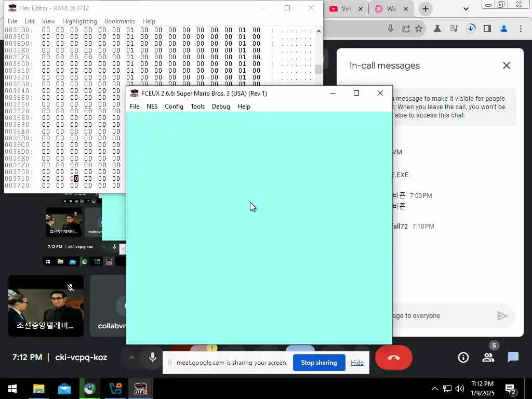Click hex address row 003710
532x399 pixels.
click(x=19, y=179)
